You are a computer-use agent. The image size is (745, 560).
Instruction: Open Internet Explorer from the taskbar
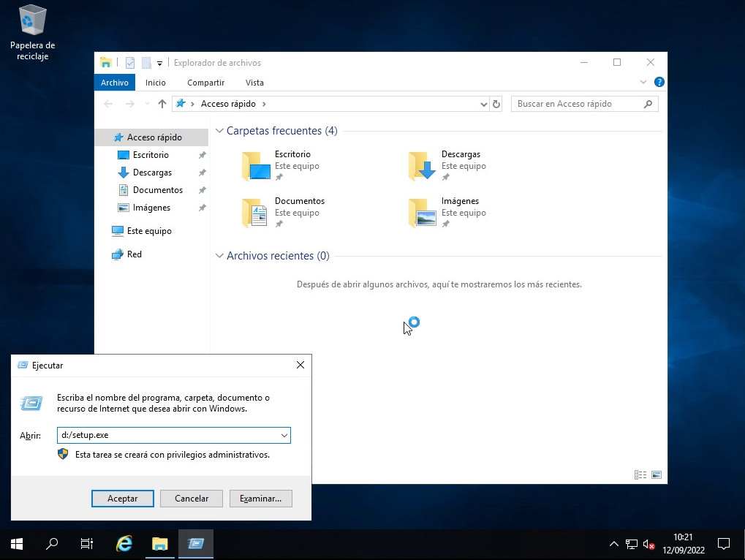pyautogui.click(x=124, y=544)
